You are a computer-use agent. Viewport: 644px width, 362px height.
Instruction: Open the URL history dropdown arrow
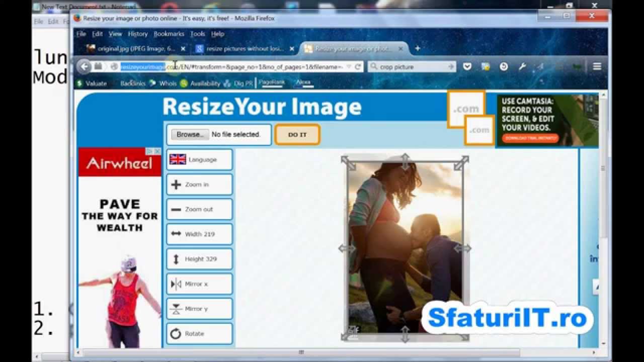click(x=349, y=66)
